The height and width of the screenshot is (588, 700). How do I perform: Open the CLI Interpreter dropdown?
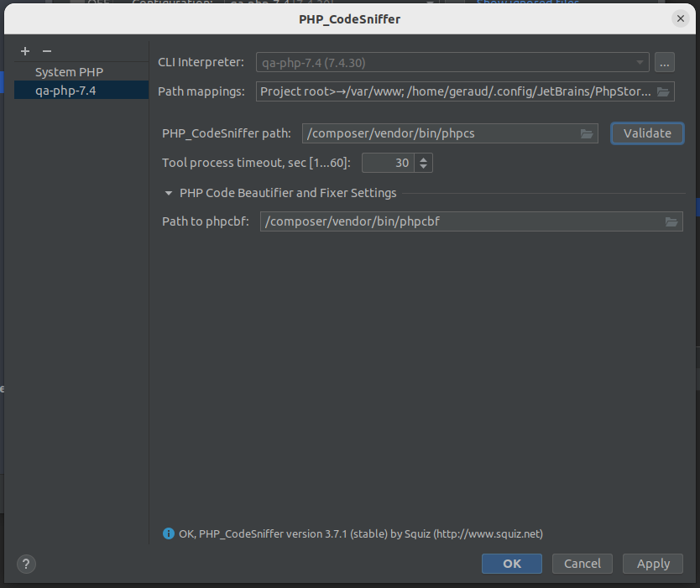pyautogui.click(x=452, y=62)
